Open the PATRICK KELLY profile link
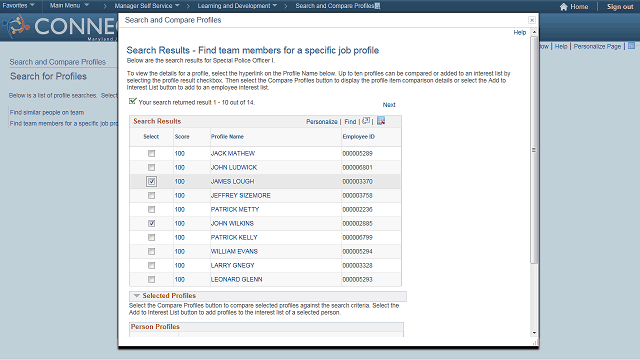Viewport: 640px width, 360px height. click(x=234, y=237)
